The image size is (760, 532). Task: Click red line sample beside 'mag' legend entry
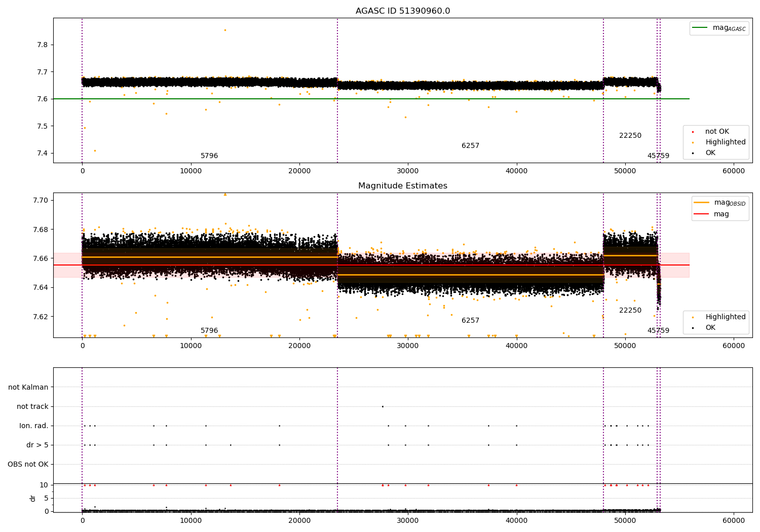coord(702,214)
